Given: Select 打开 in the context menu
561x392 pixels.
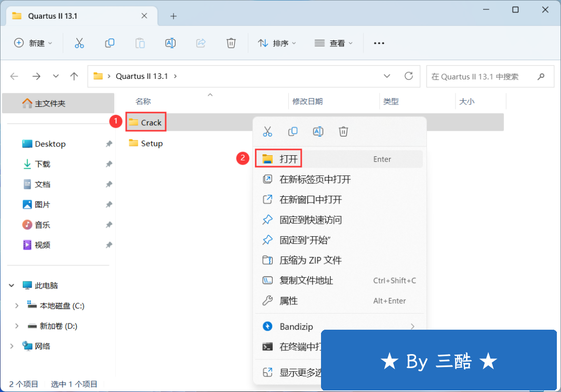Looking at the screenshot, I should [x=289, y=159].
